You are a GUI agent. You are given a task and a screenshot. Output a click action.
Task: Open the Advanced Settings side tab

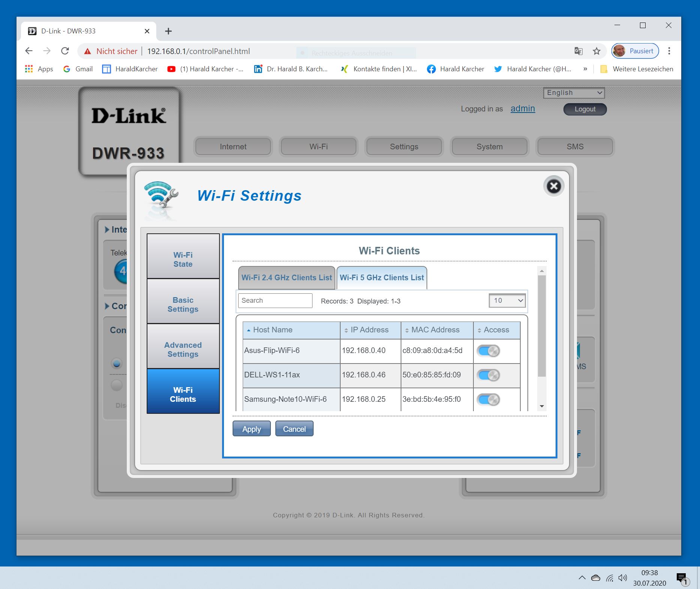coord(183,346)
